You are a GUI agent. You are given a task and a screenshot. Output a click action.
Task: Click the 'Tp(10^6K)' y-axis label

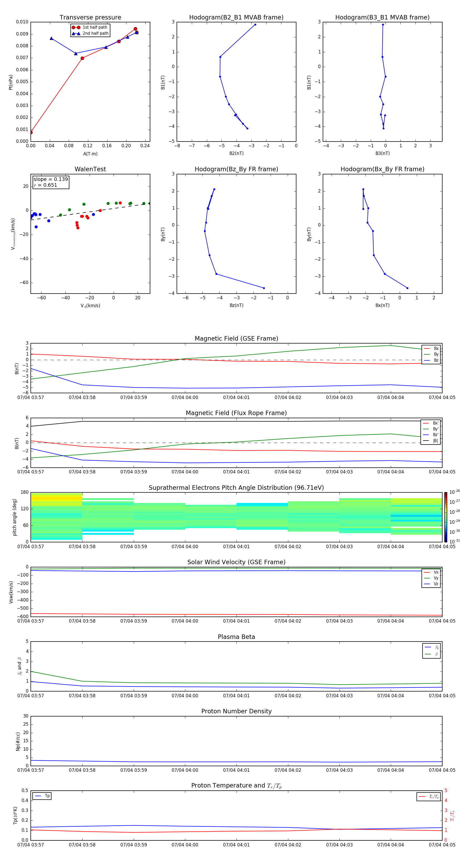15,815
